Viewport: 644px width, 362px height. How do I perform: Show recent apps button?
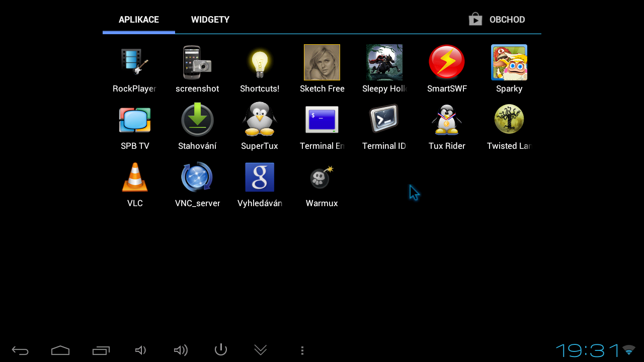pyautogui.click(x=101, y=350)
